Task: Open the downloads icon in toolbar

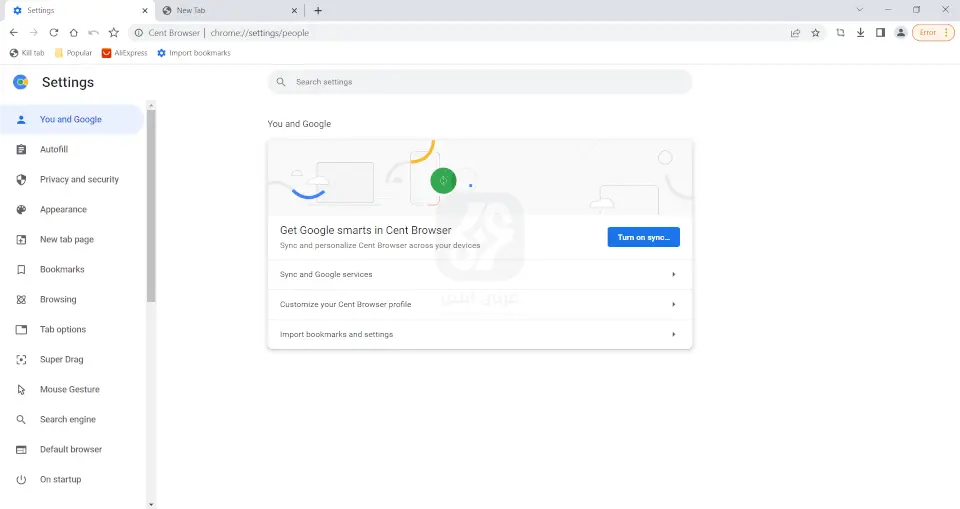Action: click(x=860, y=32)
